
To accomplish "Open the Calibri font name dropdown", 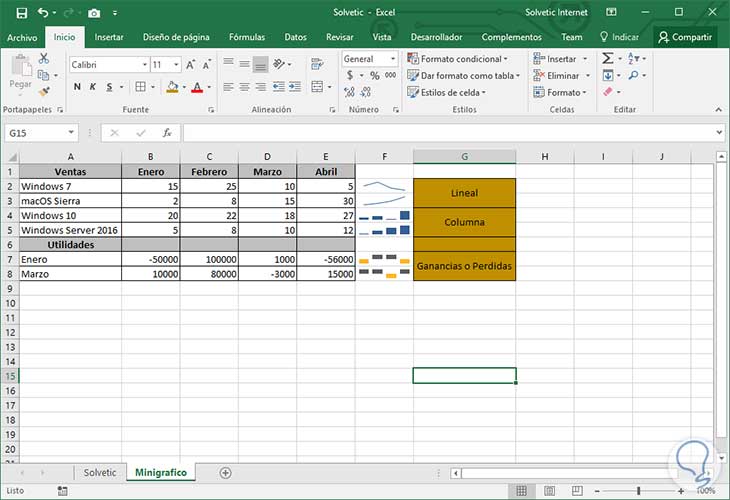I will pyautogui.click(x=145, y=65).
